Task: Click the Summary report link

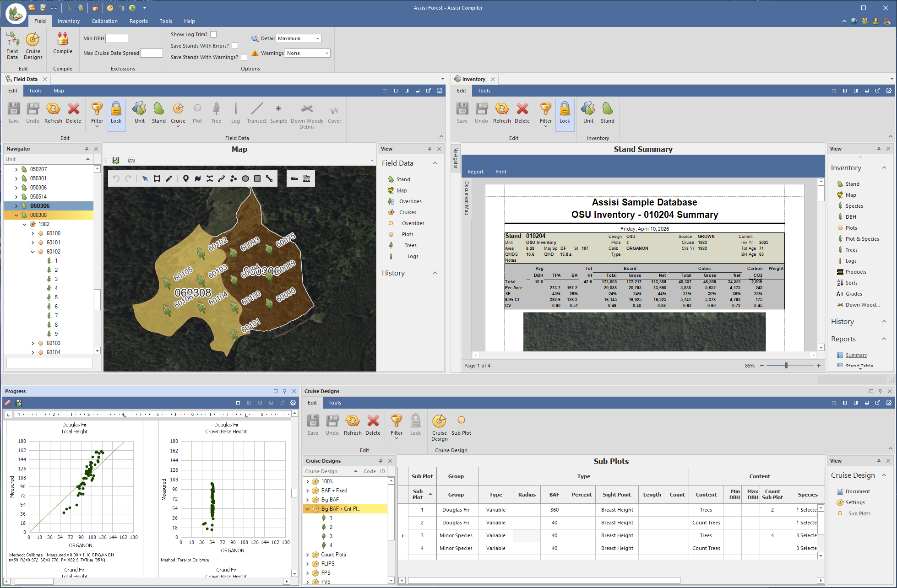Action: (856, 355)
